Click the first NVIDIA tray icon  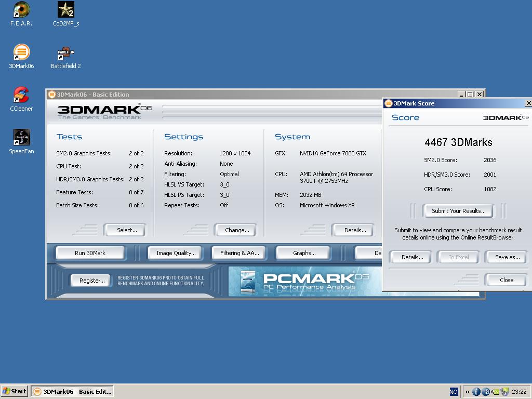495,392
